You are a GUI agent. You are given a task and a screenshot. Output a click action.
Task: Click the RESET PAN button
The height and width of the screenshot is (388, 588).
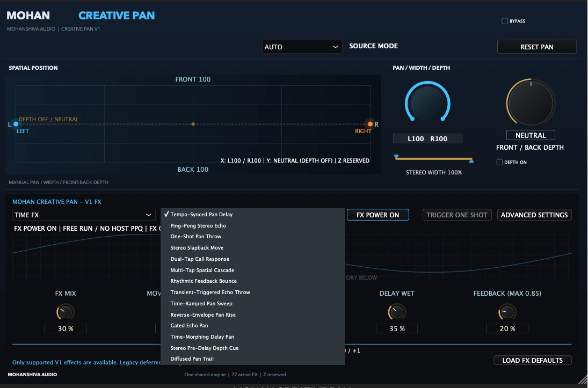coord(536,47)
